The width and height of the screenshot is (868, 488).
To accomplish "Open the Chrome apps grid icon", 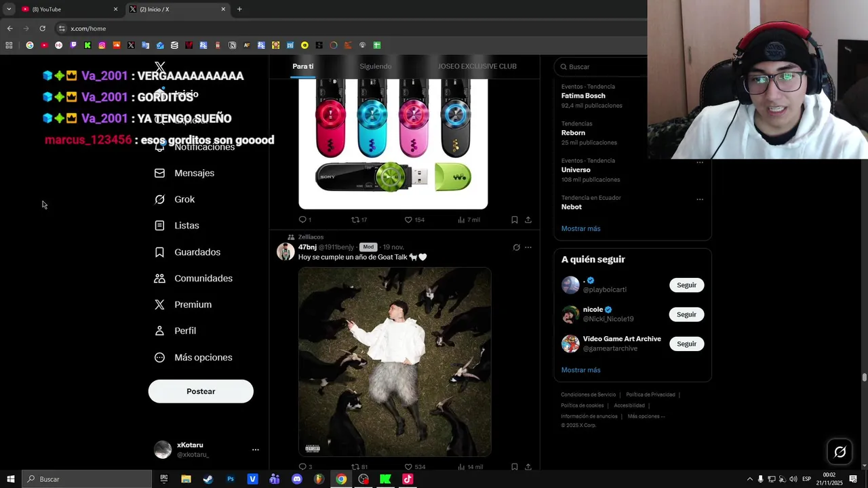I will click(9, 45).
